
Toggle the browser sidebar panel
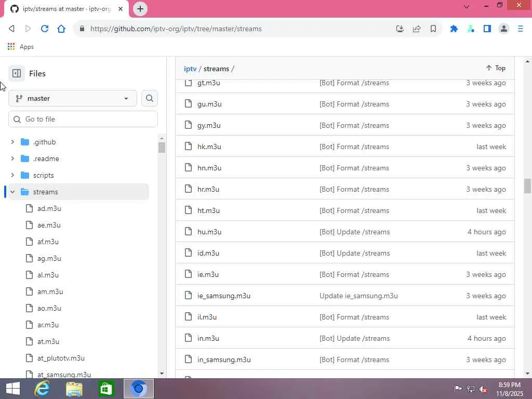tap(487, 29)
